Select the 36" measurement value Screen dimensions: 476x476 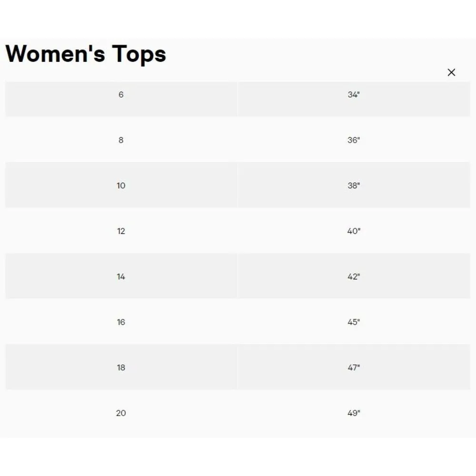pyautogui.click(x=354, y=140)
